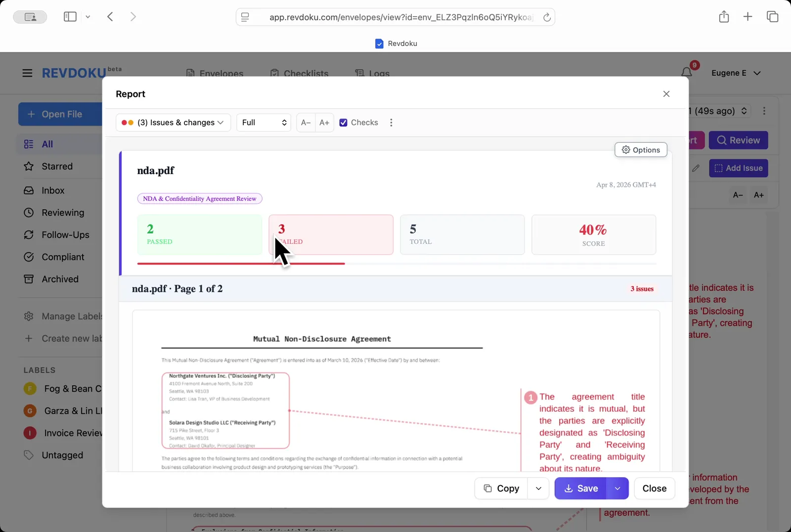Click the Options gear button on the report
This screenshot has width=791, height=532.
click(641, 149)
